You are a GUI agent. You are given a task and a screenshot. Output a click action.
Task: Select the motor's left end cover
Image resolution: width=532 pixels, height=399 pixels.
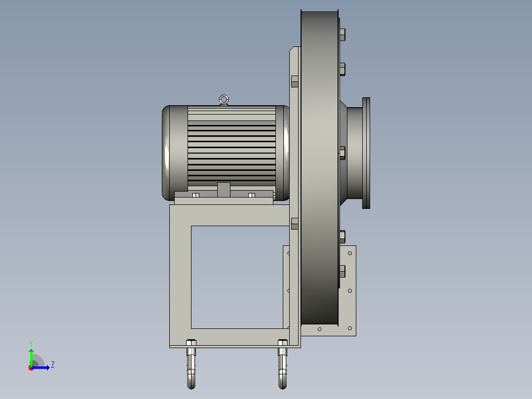coord(175,153)
